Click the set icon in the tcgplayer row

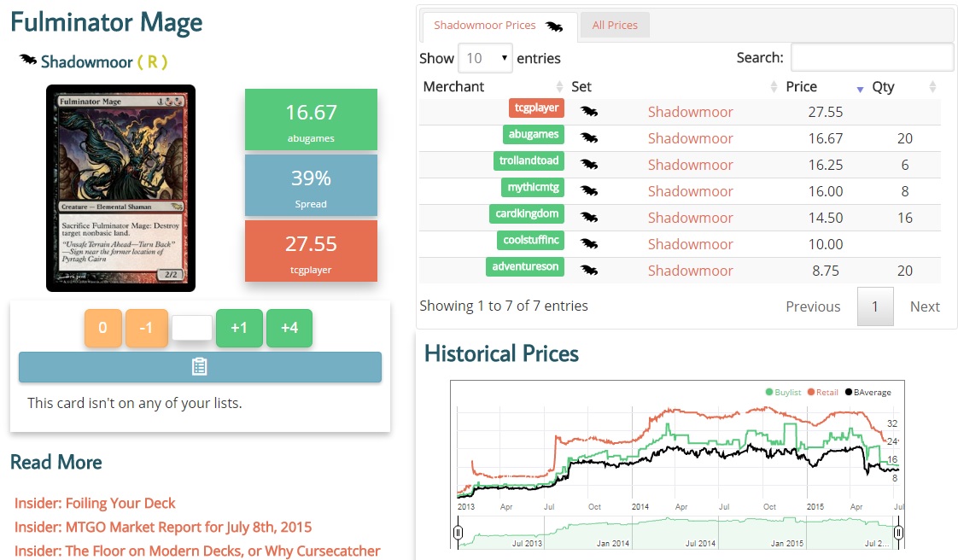(589, 111)
